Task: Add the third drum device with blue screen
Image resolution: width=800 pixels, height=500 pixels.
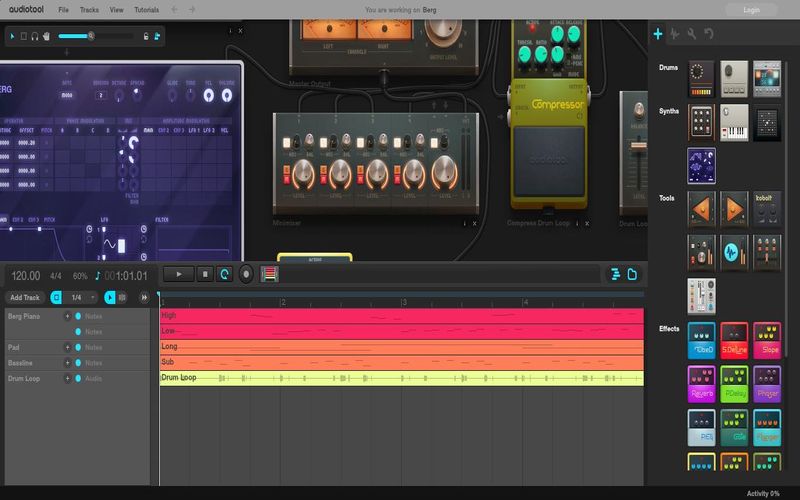Action: coord(767,79)
